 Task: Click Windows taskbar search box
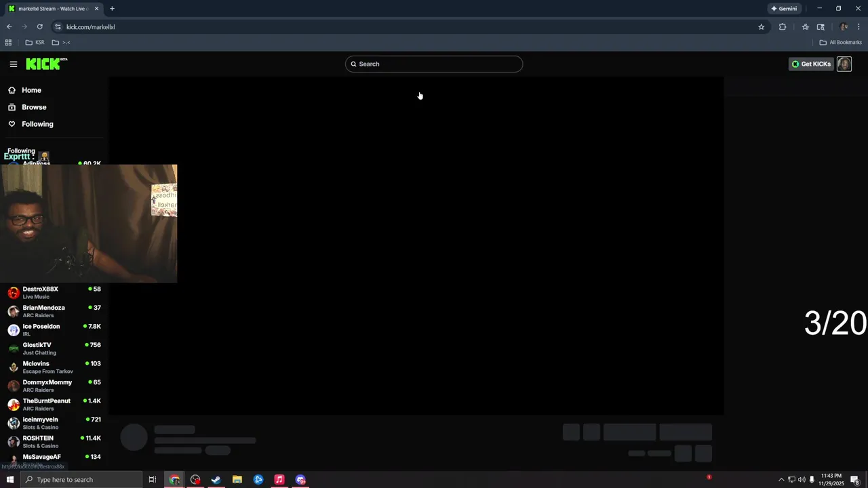tap(81, 480)
